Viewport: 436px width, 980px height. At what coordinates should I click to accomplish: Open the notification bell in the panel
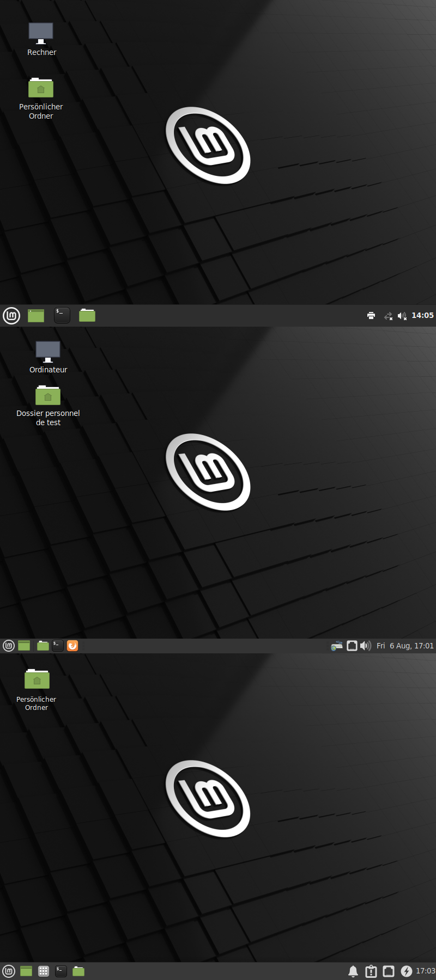[x=353, y=971]
